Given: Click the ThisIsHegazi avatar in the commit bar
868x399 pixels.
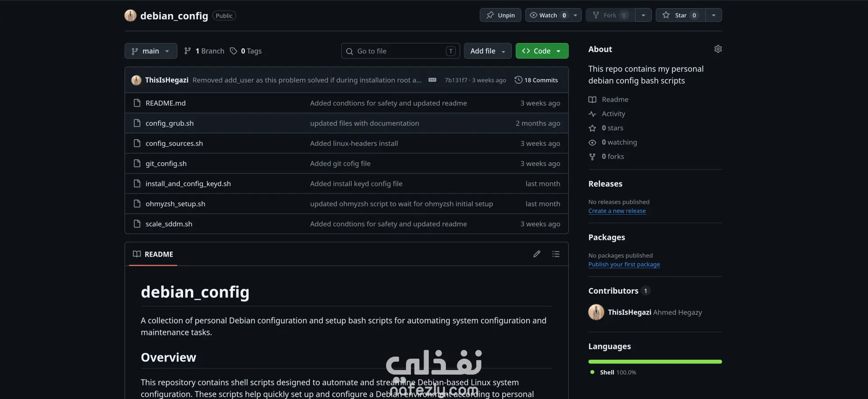Looking at the screenshot, I should tap(136, 80).
